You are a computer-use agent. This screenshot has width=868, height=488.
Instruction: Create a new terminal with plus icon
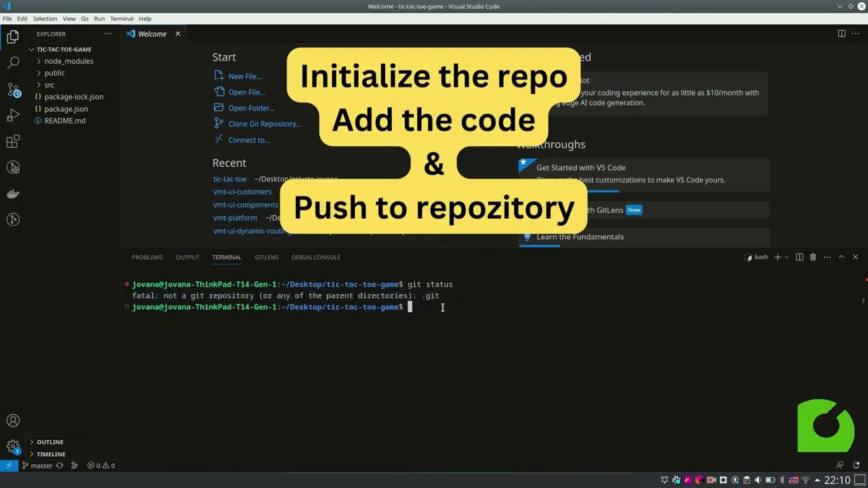778,257
